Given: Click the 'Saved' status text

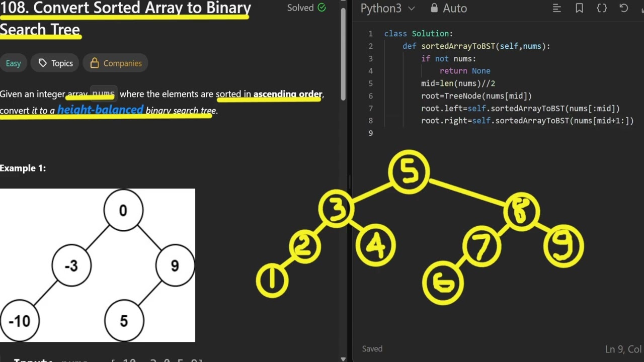Looking at the screenshot, I should pyautogui.click(x=372, y=348).
